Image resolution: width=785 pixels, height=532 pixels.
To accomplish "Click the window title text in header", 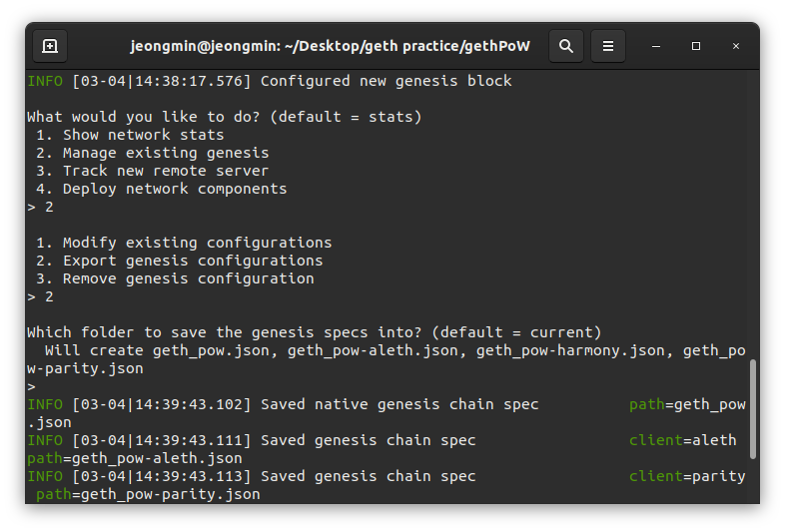I will pos(330,46).
